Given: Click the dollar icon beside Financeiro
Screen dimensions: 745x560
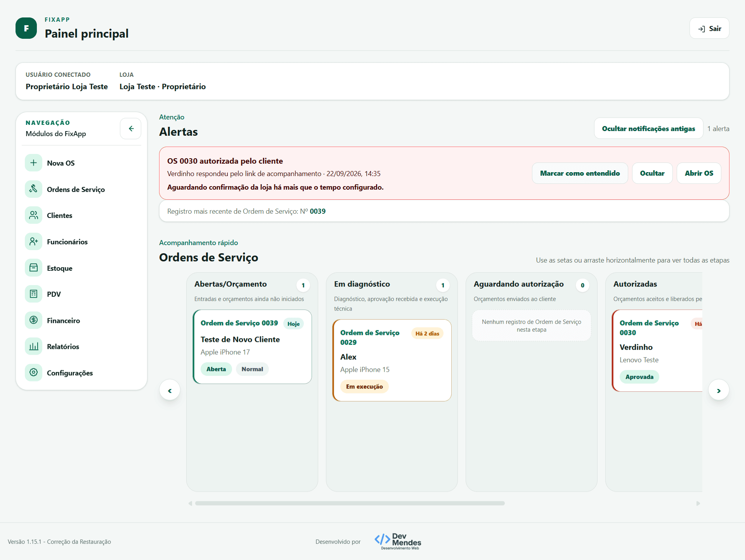Looking at the screenshot, I should [x=34, y=320].
